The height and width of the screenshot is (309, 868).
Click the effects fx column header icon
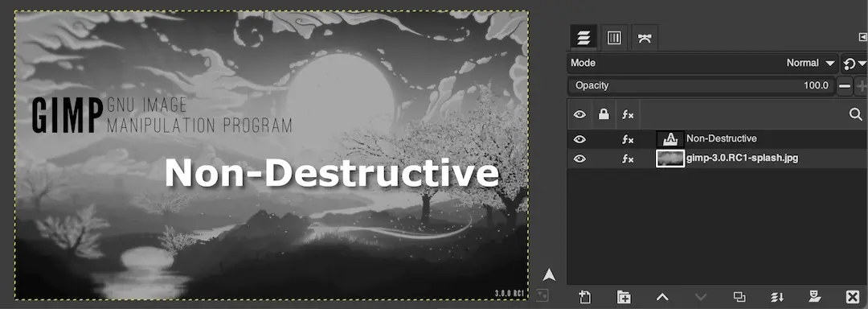click(627, 114)
